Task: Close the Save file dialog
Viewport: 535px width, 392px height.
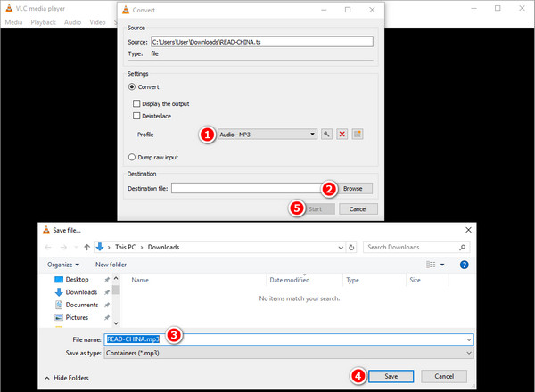Action: (x=468, y=230)
